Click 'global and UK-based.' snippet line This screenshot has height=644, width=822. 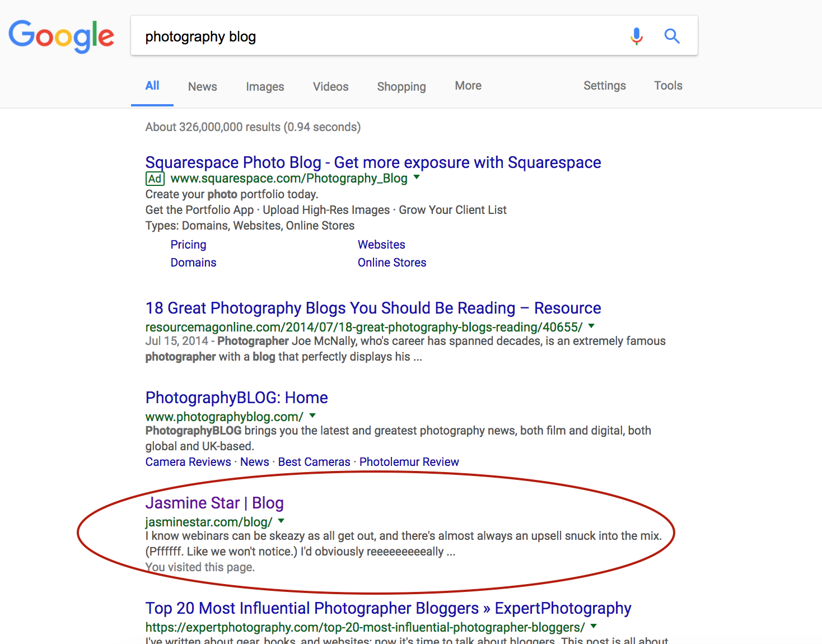(200, 446)
